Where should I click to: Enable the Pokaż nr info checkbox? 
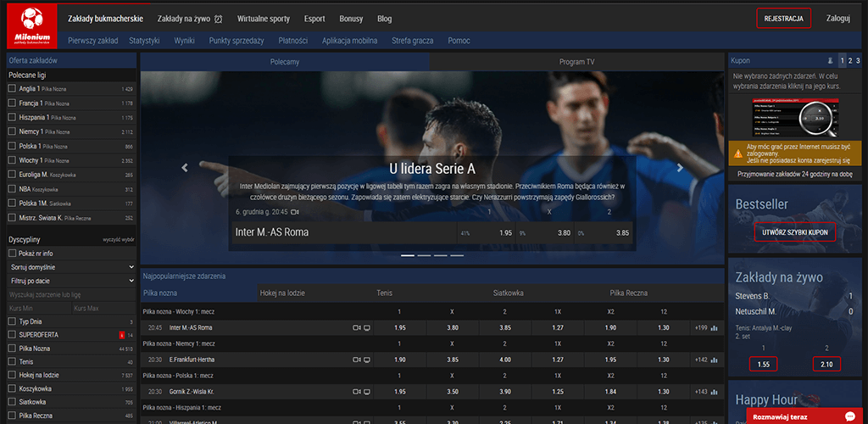[x=12, y=253]
